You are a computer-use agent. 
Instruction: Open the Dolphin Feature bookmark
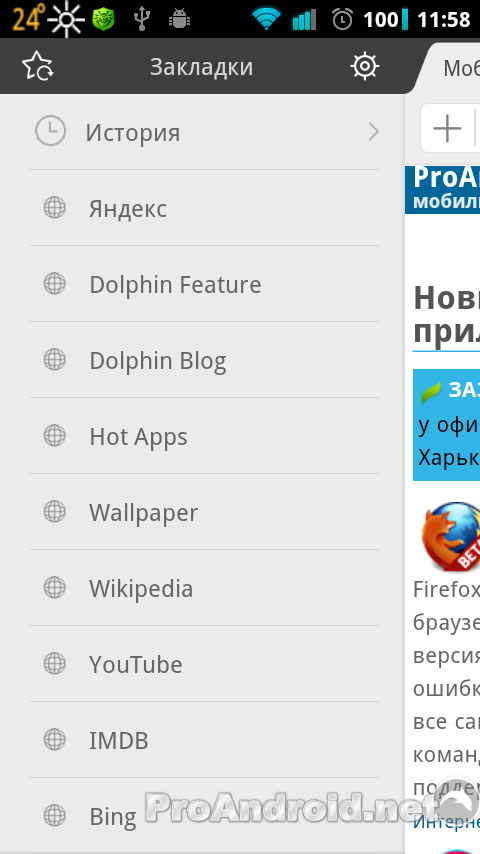[x=205, y=284]
